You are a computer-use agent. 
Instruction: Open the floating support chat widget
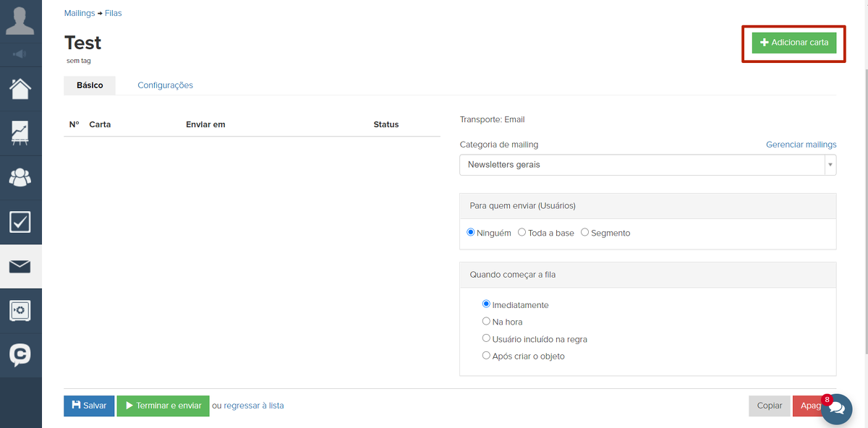coord(837,408)
